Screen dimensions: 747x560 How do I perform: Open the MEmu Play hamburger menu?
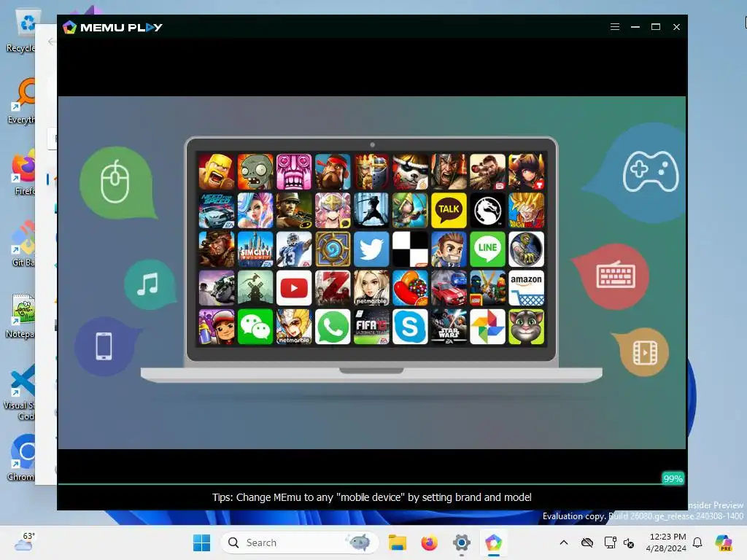coord(614,27)
